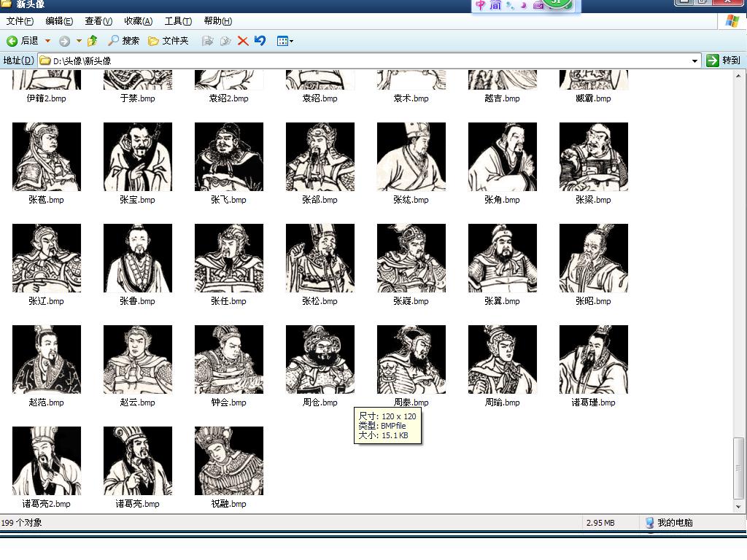The image size is (747, 560).
Task: Select the 张鲁.bmp portrait
Action: [138, 258]
